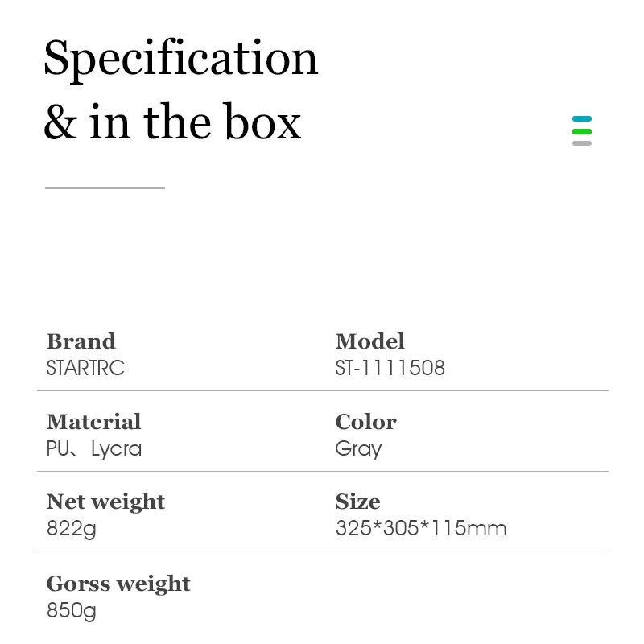Image resolution: width=644 pixels, height=644 pixels.
Task: Click the Net weight label
Action: [105, 502]
